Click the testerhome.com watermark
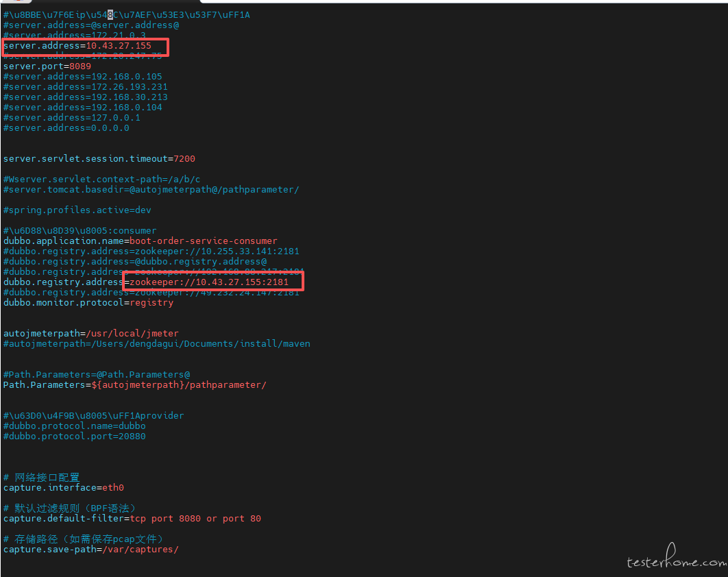The image size is (728, 577). coord(675,561)
